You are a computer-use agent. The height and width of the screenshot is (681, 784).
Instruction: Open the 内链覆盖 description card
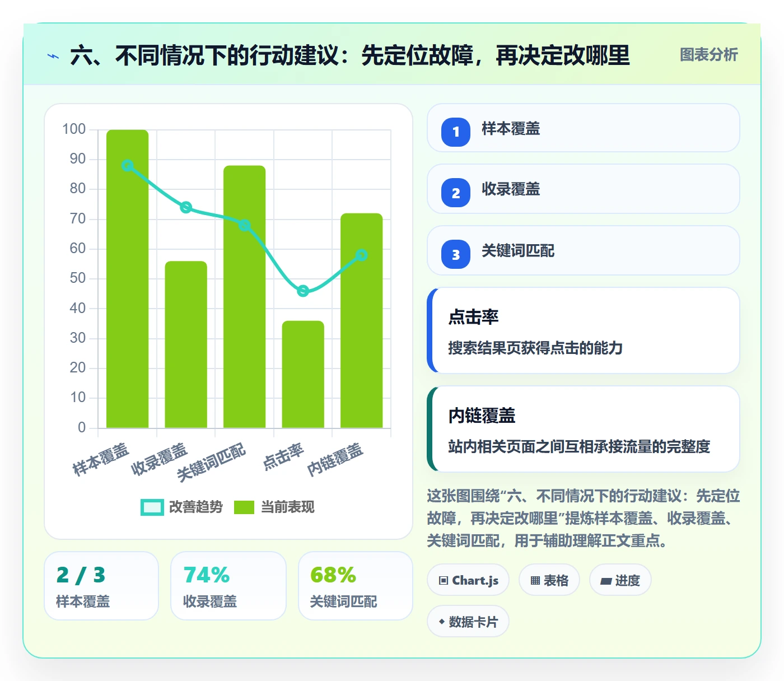tap(584, 429)
